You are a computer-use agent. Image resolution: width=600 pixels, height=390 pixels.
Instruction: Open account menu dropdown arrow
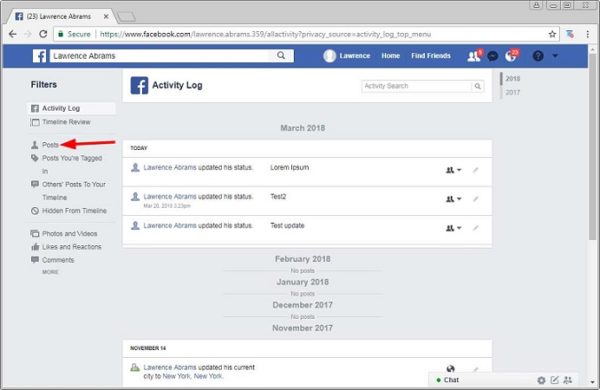pyautogui.click(x=555, y=56)
